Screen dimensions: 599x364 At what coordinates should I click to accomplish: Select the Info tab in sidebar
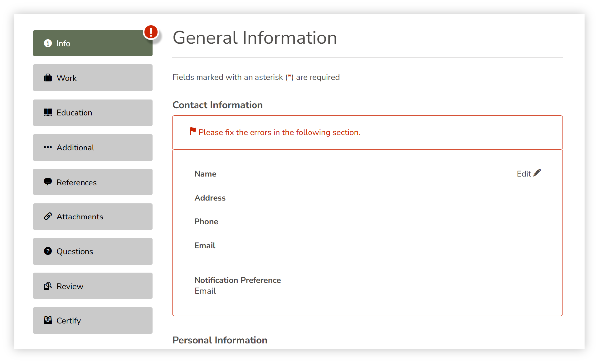(x=93, y=43)
